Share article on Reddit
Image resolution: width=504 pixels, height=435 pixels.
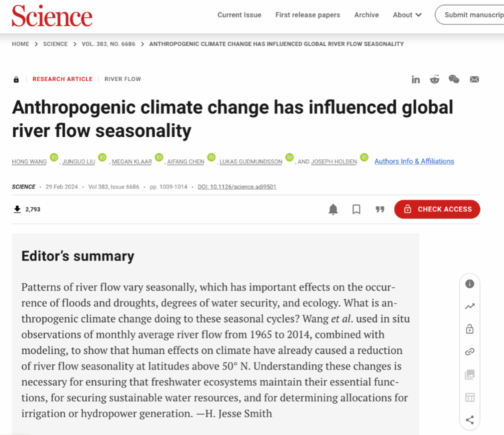(x=434, y=79)
